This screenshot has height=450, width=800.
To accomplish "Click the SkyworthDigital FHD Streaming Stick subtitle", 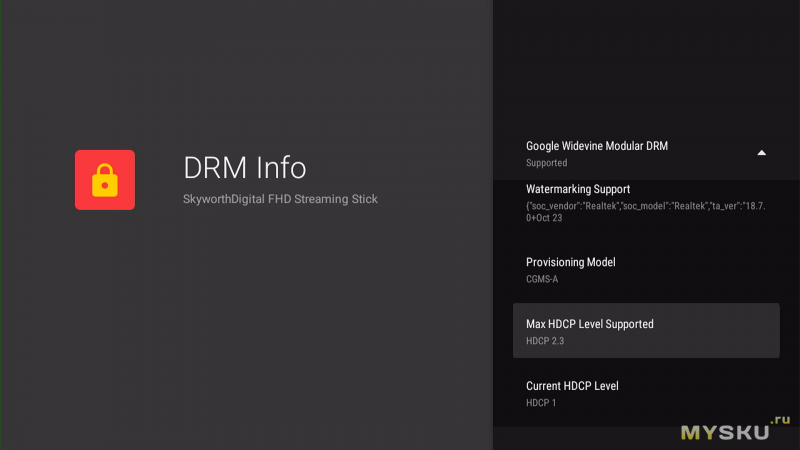I will (x=280, y=199).
